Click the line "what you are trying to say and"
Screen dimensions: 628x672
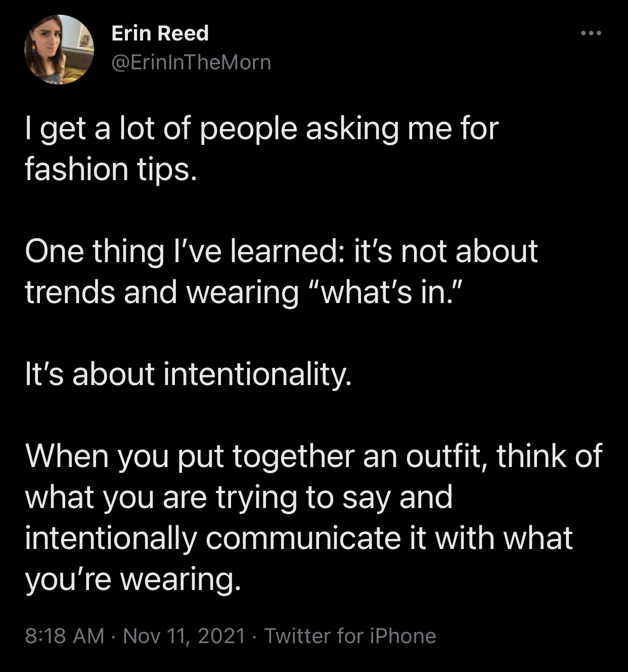(239, 497)
